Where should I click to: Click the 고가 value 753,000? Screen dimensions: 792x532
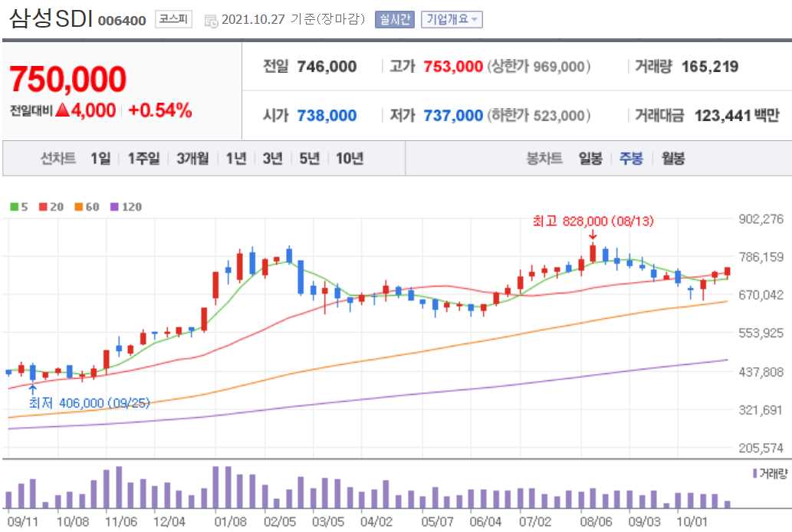click(453, 66)
